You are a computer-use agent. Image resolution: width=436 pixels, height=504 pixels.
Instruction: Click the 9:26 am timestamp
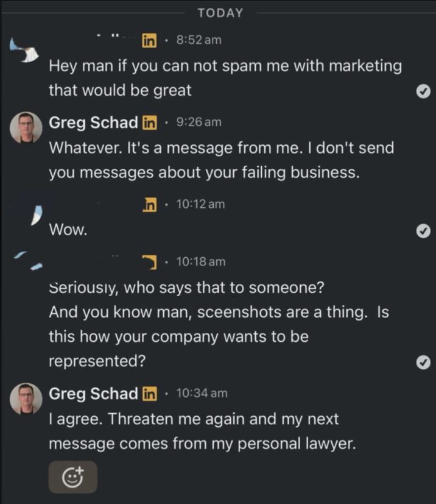coord(197,122)
